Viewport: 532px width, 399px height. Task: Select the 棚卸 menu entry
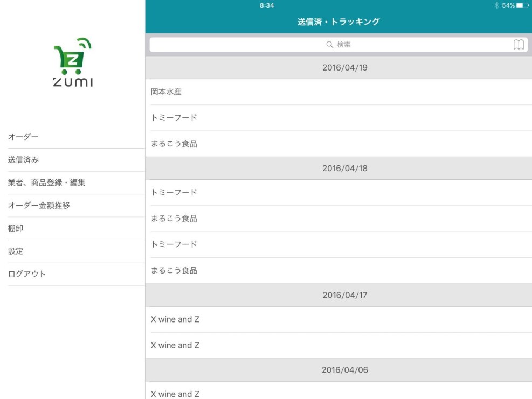click(16, 228)
